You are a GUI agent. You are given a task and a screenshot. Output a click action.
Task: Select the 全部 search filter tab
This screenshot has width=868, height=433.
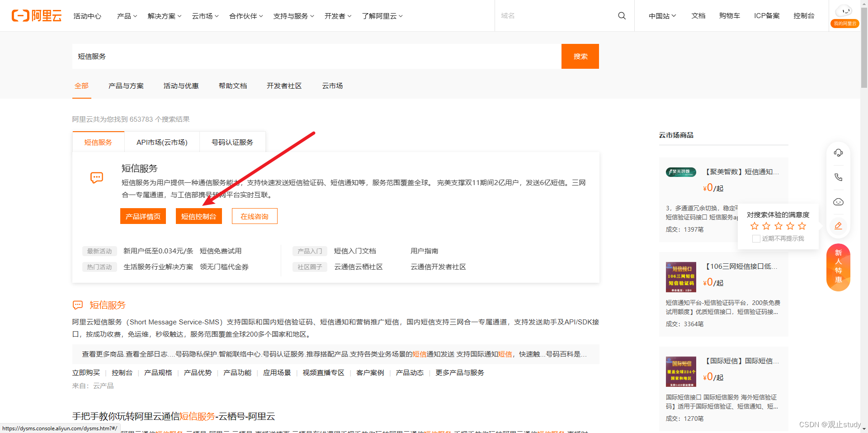(82, 86)
